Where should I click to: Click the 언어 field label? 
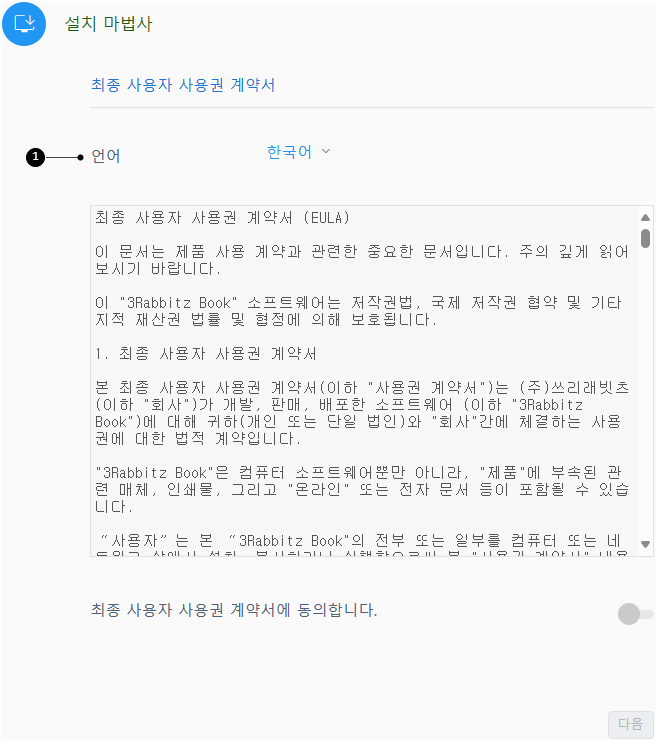click(x=106, y=156)
